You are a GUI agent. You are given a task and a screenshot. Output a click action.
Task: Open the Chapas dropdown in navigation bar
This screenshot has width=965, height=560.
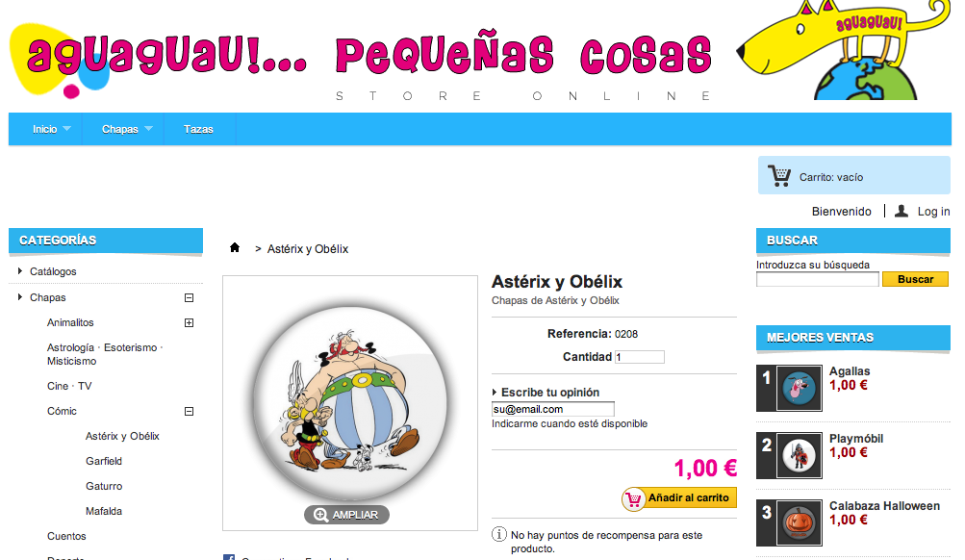tap(127, 129)
